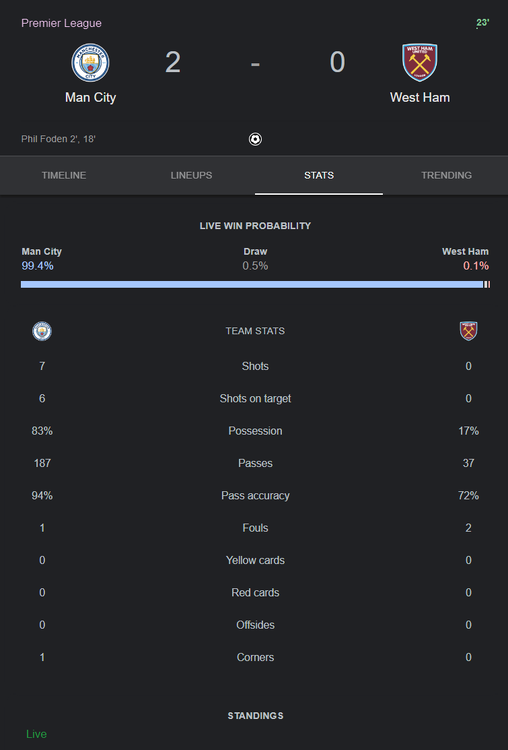This screenshot has height=750, width=508.
Task: Click the live 23' match minute indicator
Action: [482, 23]
